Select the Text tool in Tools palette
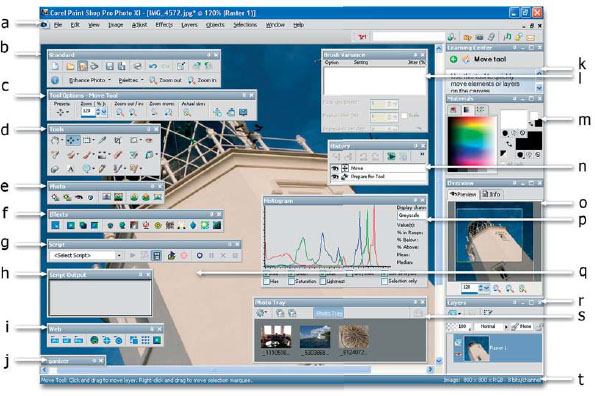This screenshot has width=595, height=396. coord(71,169)
